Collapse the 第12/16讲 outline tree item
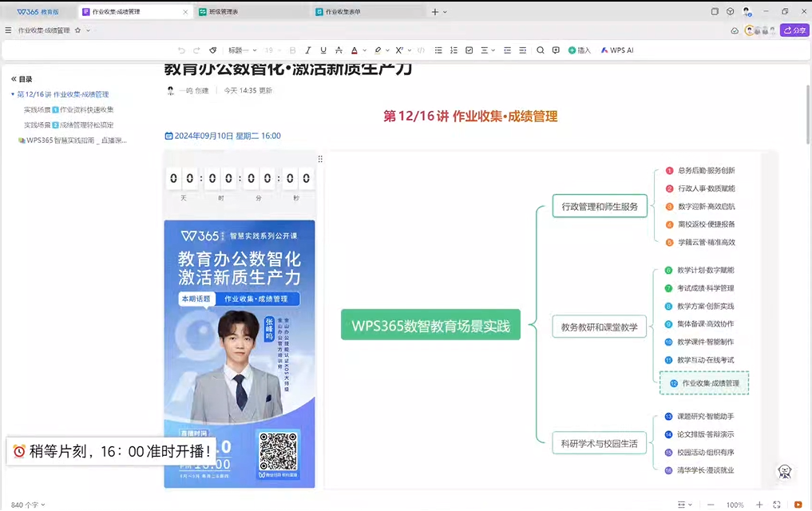The image size is (812, 511). coord(12,94)
